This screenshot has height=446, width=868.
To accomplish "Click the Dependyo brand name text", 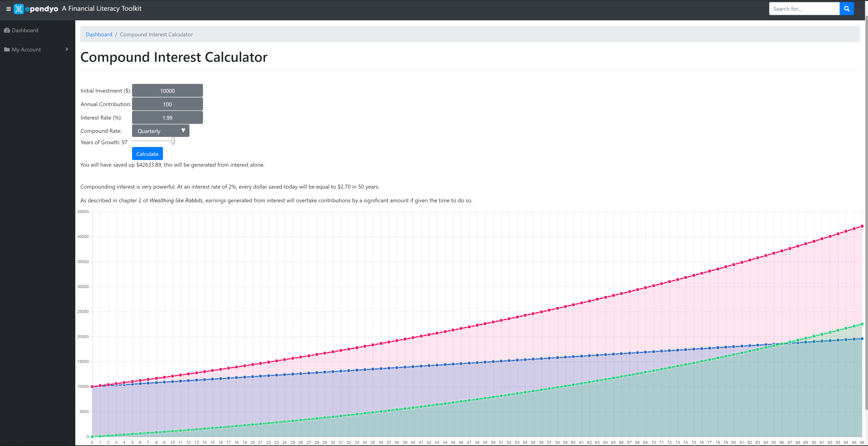I will (x=42, y=9).
